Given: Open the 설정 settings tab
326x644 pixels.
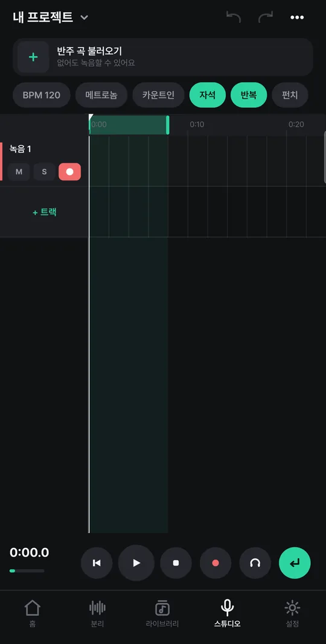Looking at the screenshot, I should click(x=292, y=614).
